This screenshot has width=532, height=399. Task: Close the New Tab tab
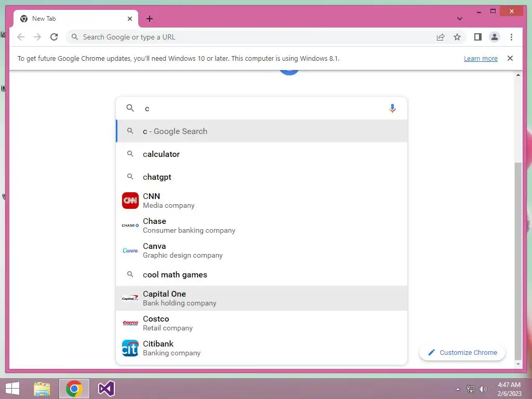[129, 19]
